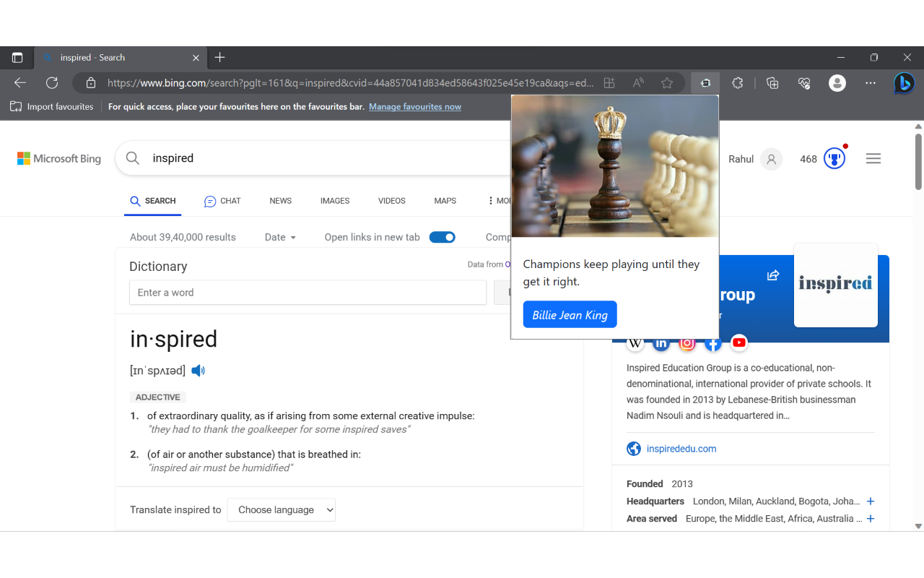This screenshot has height=578, width=924.
Task: Open inspirededu.com link
Action: tap(681, 449)
